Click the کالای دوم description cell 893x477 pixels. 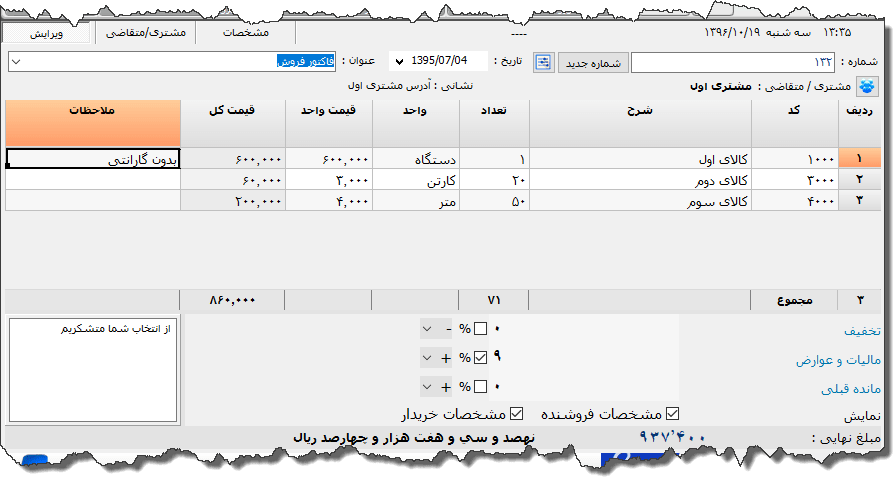point(640,180)
